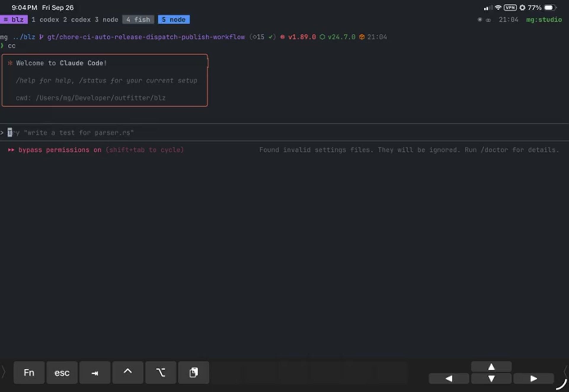Tap the control caret key icon
This screenshot has height=392, width=569.
click(127, 372)
